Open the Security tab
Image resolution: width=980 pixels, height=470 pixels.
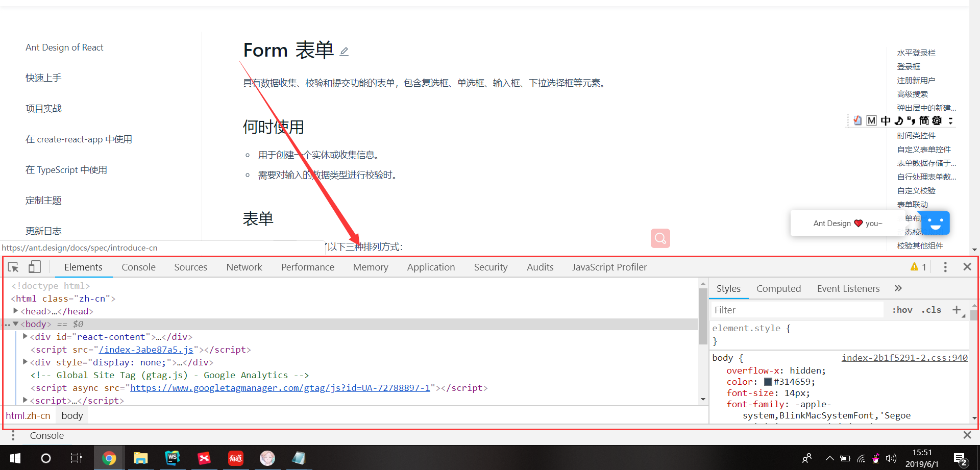[491, 267]
